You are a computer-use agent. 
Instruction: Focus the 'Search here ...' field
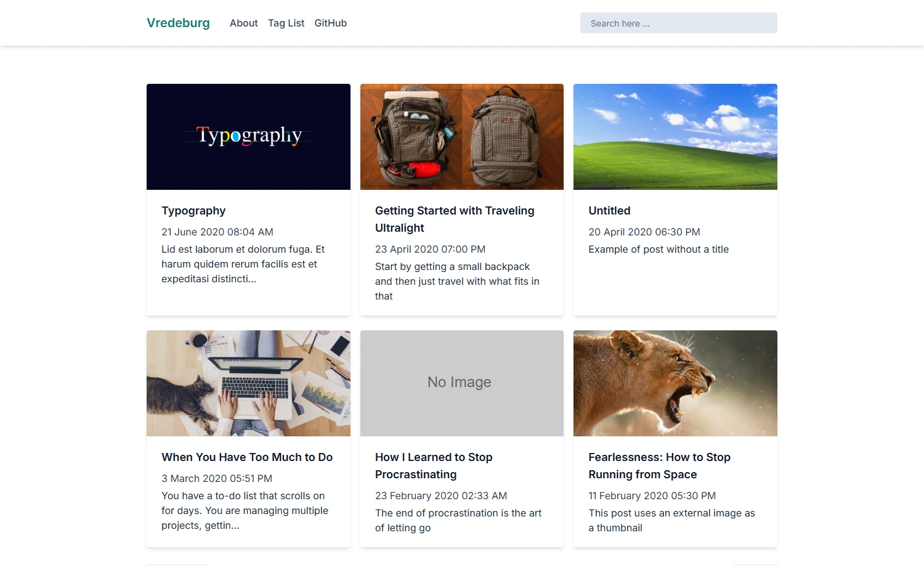[x=679, y=23]
